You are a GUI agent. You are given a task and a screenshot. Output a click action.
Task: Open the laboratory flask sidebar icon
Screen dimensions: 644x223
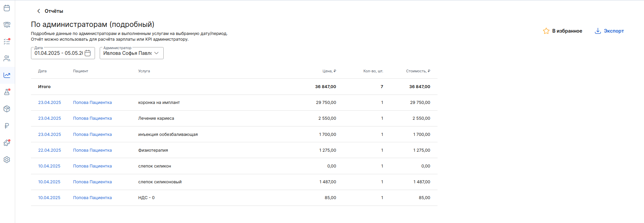tap(7, 92)
